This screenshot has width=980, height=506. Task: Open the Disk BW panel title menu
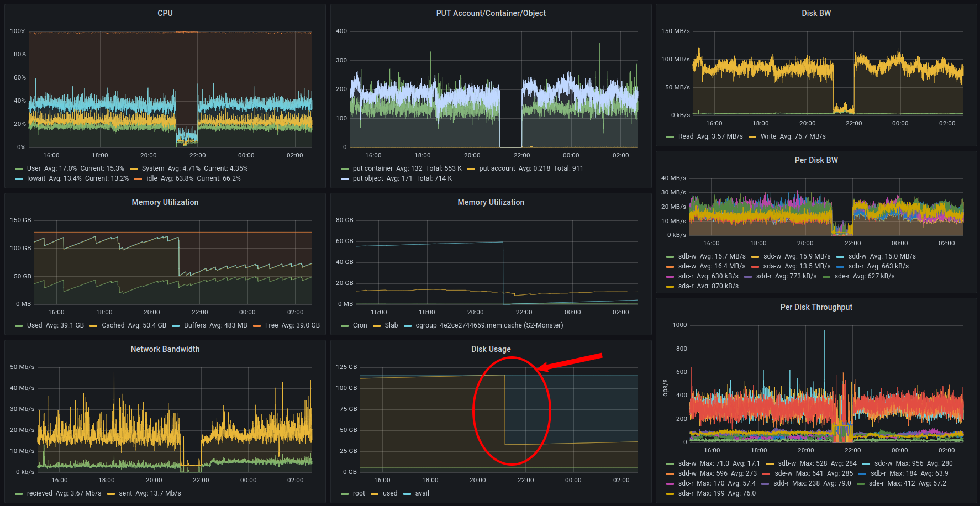816,13
